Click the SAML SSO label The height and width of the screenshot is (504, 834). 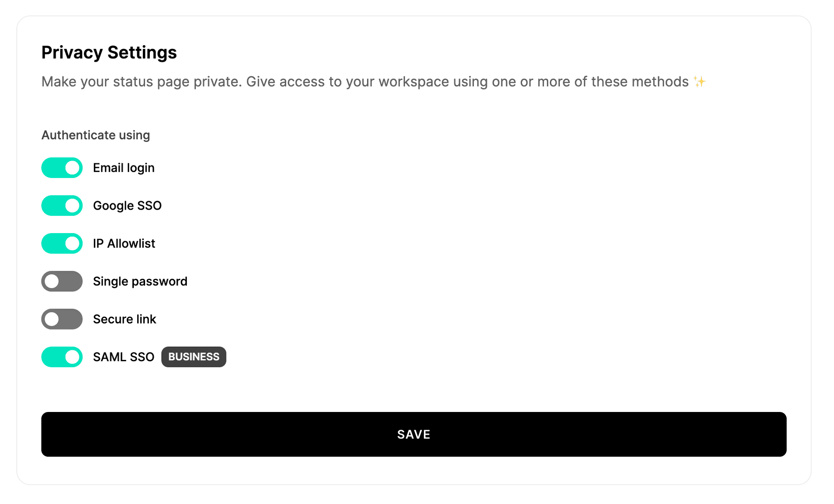click(123, 357)
